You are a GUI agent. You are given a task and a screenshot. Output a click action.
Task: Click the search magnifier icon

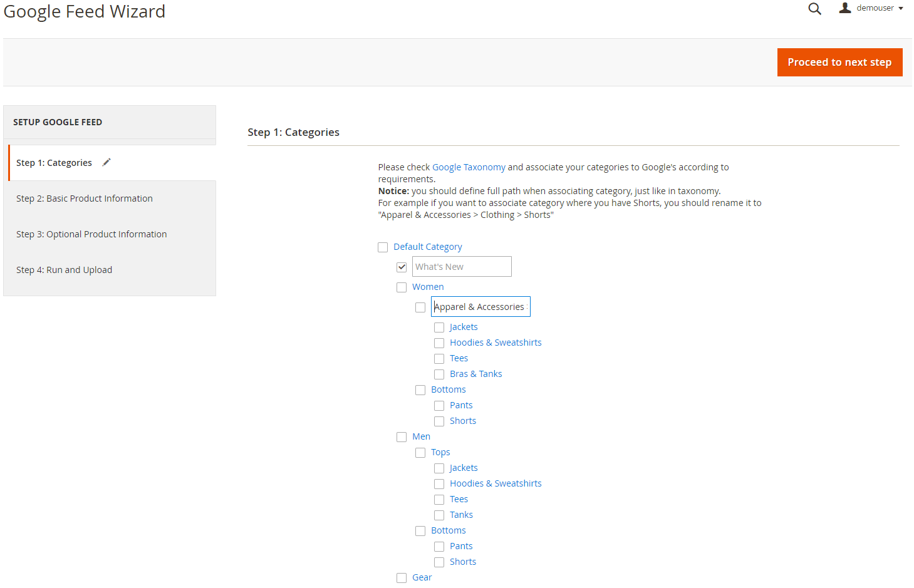tap(814, 9)
